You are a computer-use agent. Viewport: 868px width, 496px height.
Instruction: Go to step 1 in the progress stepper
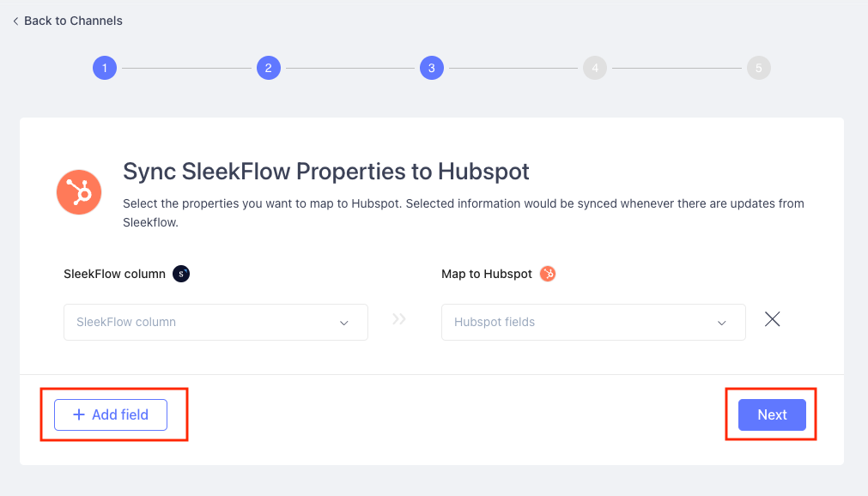click(105, 68)
